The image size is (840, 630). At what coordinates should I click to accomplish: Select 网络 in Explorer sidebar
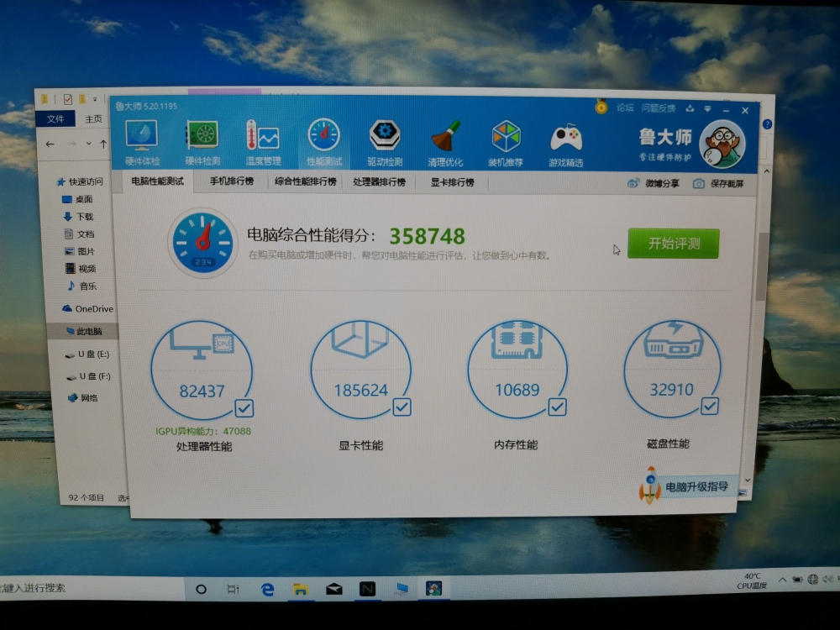[x=83, y=397]
